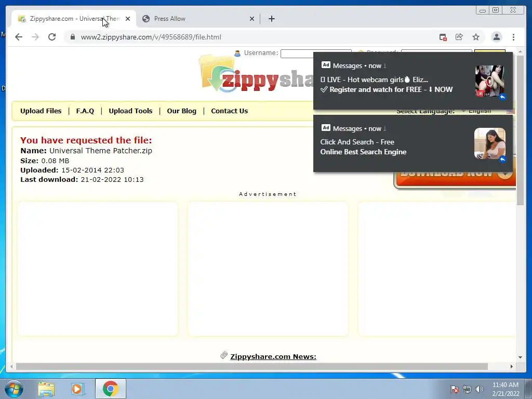Click the horizontal scrollbar thumb

click(x=252, y=366)
